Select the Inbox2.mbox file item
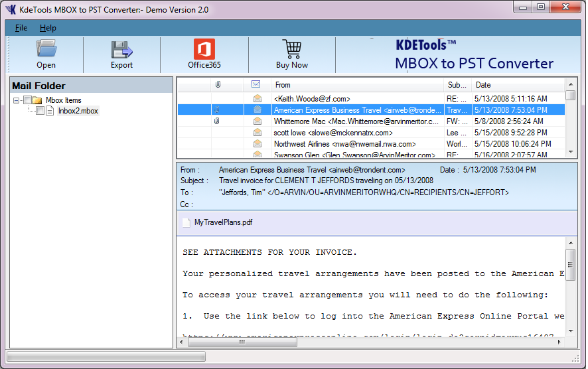The image size is (588, 369). pos(78,111)
